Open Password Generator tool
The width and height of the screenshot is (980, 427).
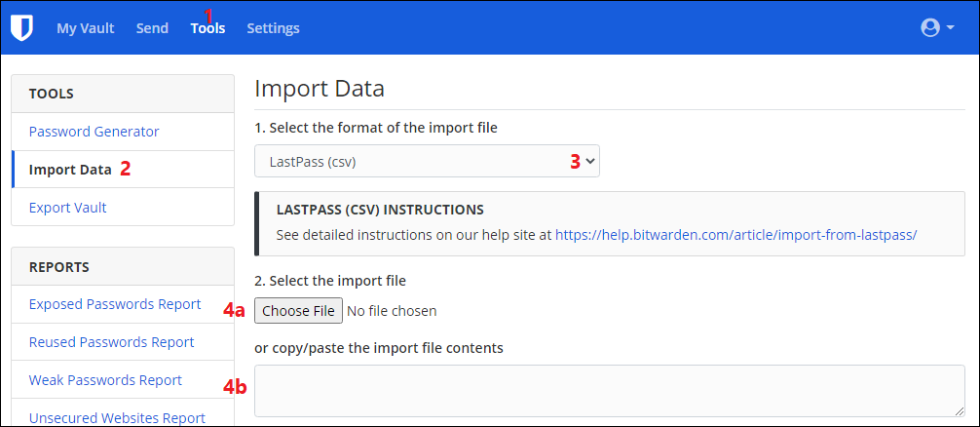[94, 132]
